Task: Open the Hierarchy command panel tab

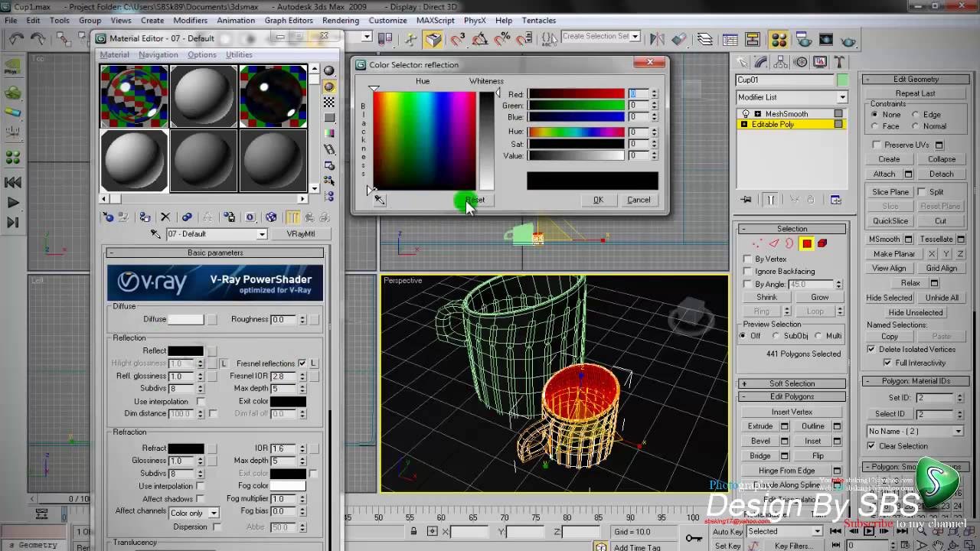Action: point(781,62)
